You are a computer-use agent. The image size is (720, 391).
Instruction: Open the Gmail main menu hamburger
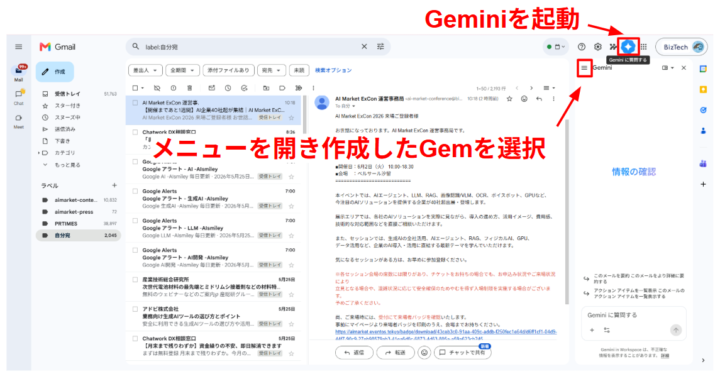point(18,47)
